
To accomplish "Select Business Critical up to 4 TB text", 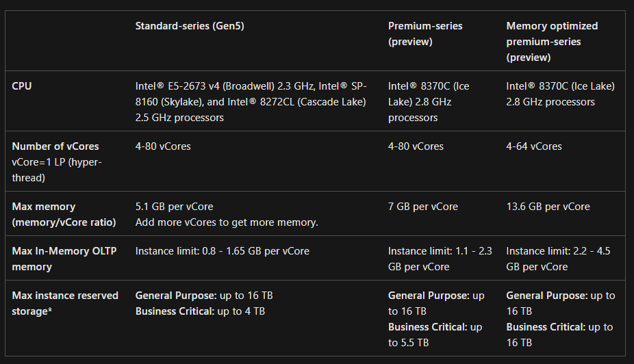I will [200, 311].
